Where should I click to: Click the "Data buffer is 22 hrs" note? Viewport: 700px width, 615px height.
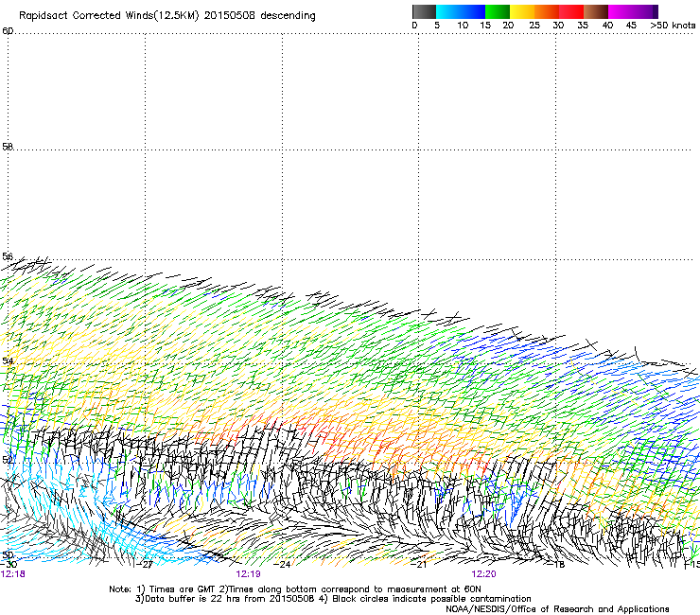(225, 599)
